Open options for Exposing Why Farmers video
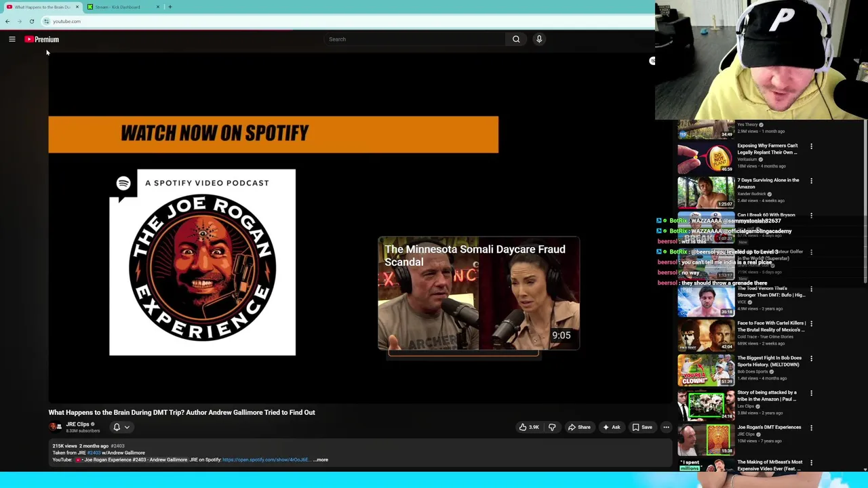Viewport: 868px width, 488px height. 811,146
